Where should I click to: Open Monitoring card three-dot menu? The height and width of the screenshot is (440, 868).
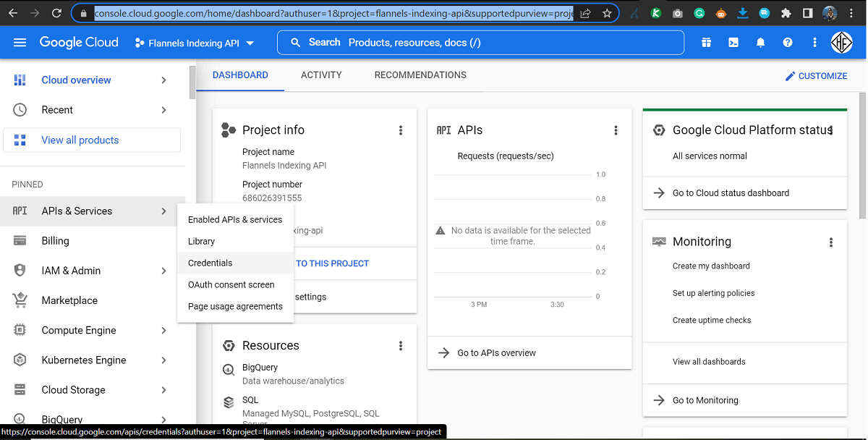pyautogui.click(x=831, y=242)
